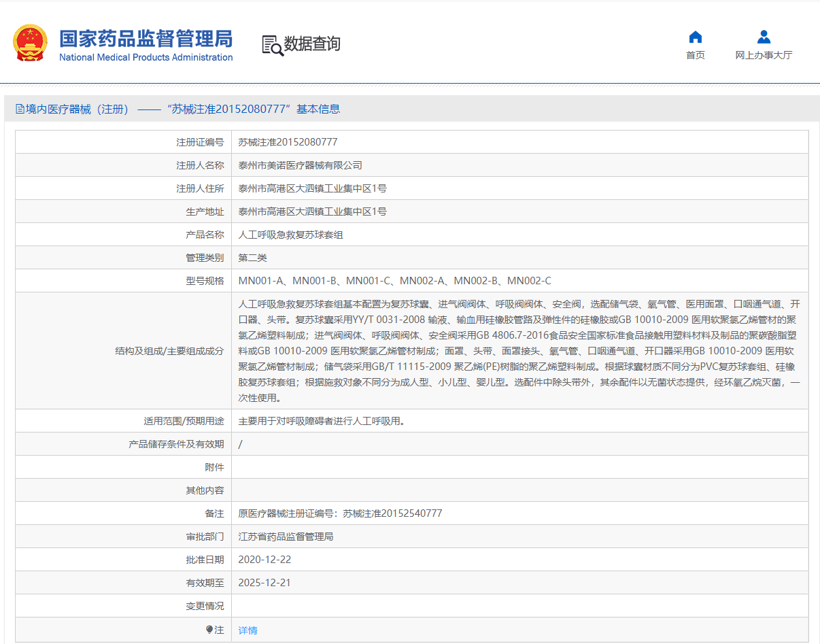
Task: Click approval date 2020-12-22
Action: click(x=265, y=560)
